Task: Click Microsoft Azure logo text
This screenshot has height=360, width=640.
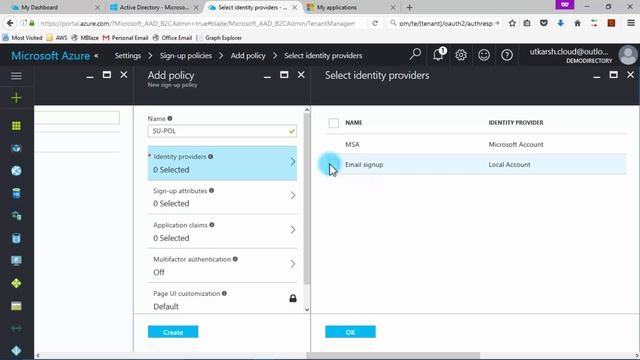Action: [x=50, y=56]
